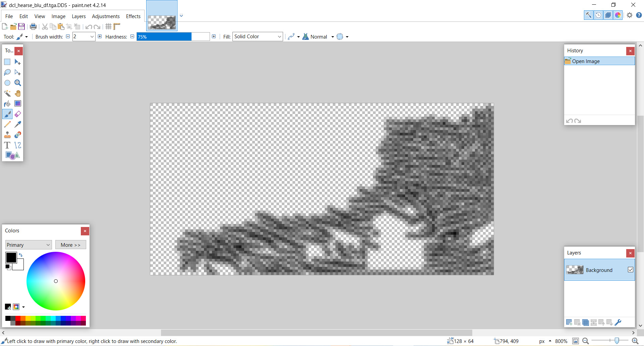Open the Image menu

58,16
